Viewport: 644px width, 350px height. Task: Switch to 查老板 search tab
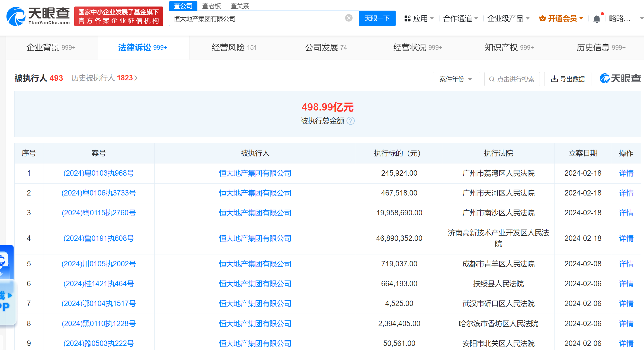pyautogui.click(x=212, y=6)
